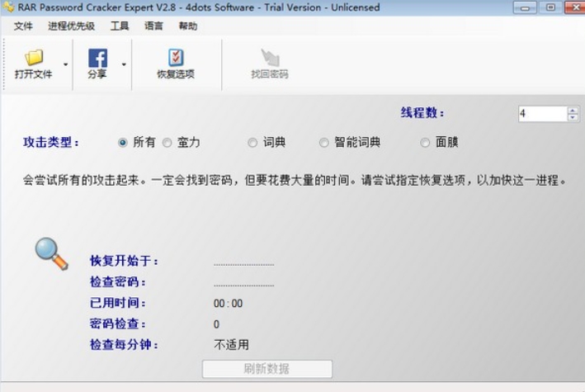Click the app icon in title bar

pos(8,7)
